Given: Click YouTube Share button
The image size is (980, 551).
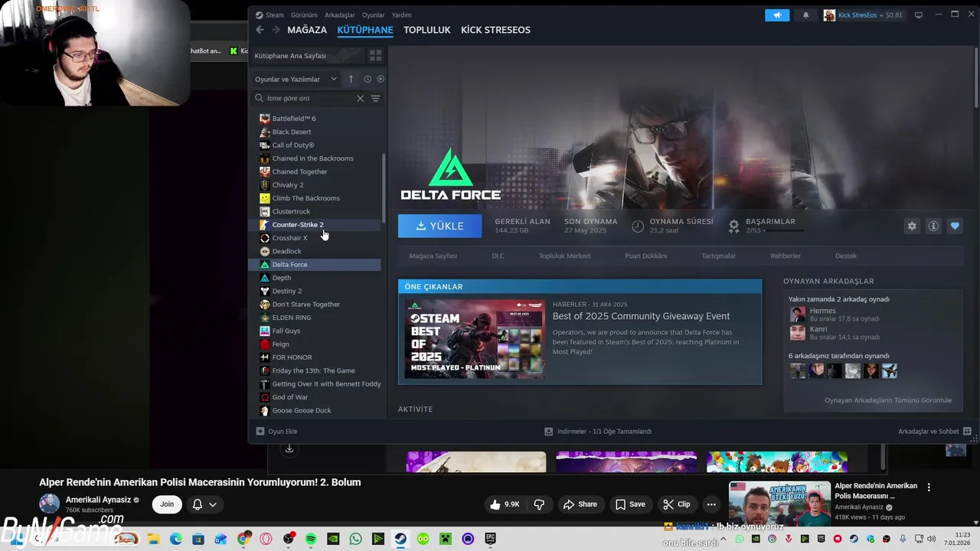Looking at the screenshot, I should [x=580, y=504].
